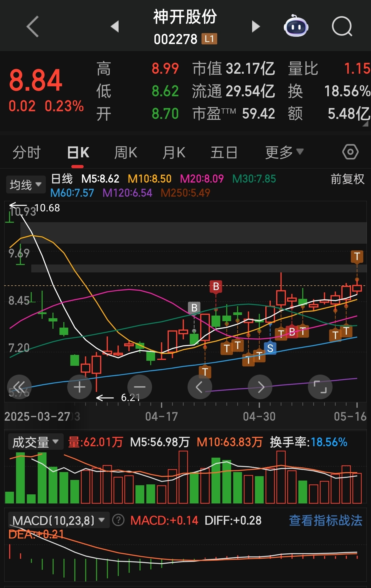This screenshot has height=588, width=371.
Task: Open the 均线 indicator dropdown
Action: pyautogui.click(x=26, y=185)
